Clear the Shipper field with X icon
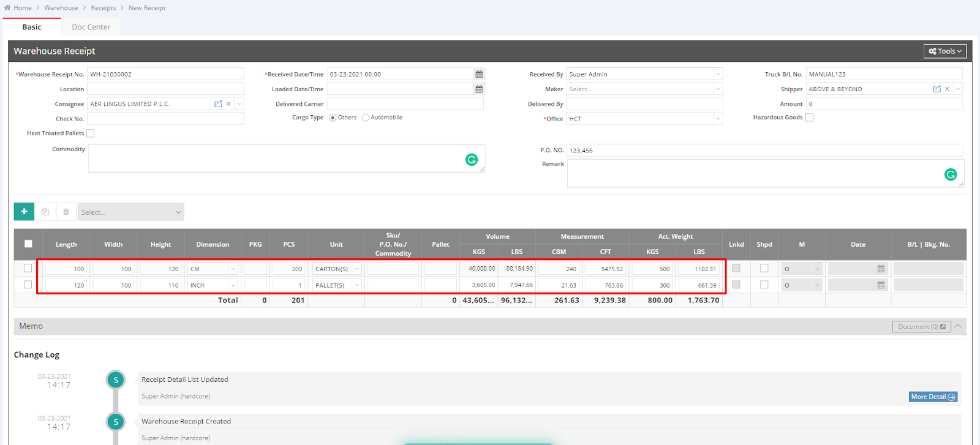The width and height of the screenshot is (980, 445). [x=947, y=89]
